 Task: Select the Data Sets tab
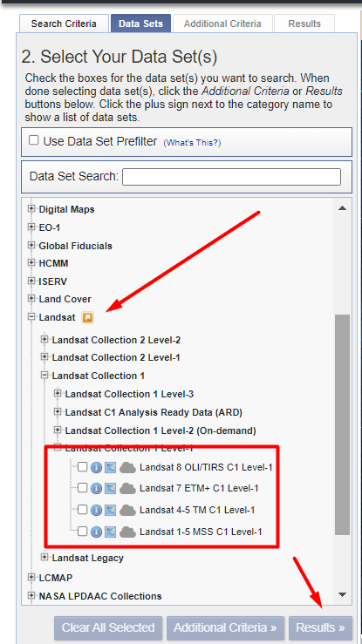coord(141,24)
